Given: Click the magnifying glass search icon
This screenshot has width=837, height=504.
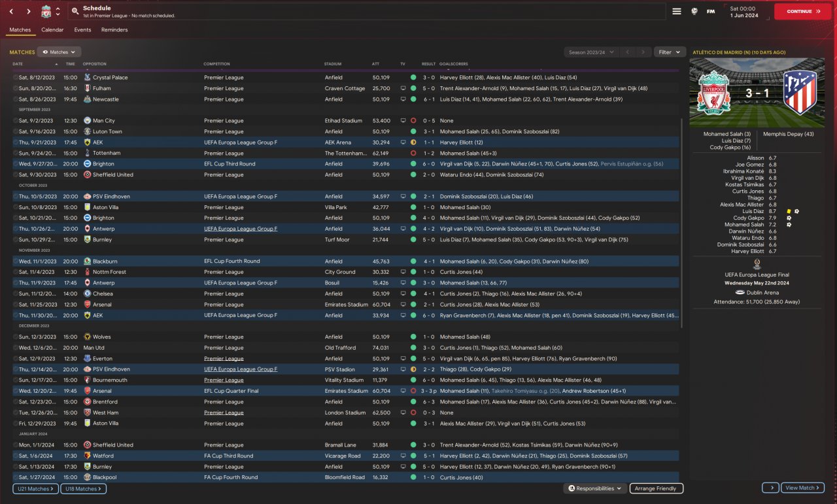Looking at the screenshot, I should pyautogui.click(x=75, y=12).
